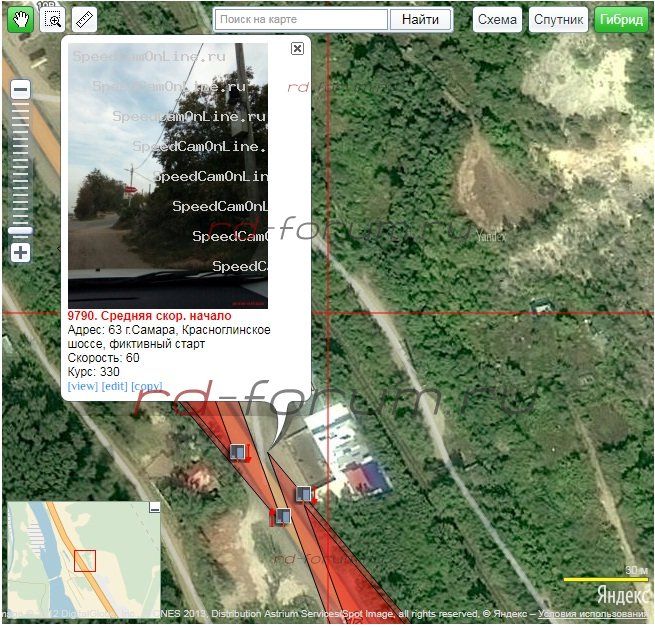Click the zoom in plus button

[x=20, y=253]
